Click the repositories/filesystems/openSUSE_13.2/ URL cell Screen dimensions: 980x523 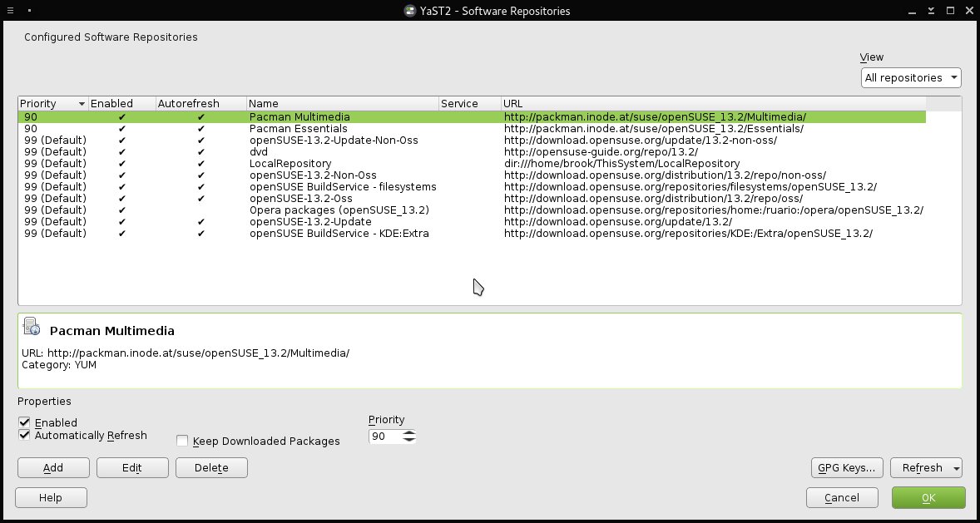[x=690, y=187]
